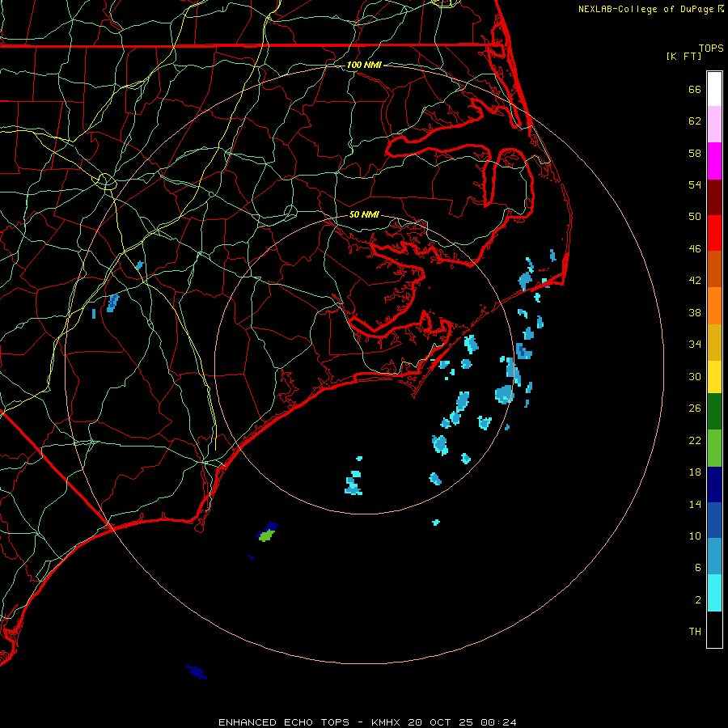
Task: Click the [K FT] units label
Action: [x=684, y=56]
